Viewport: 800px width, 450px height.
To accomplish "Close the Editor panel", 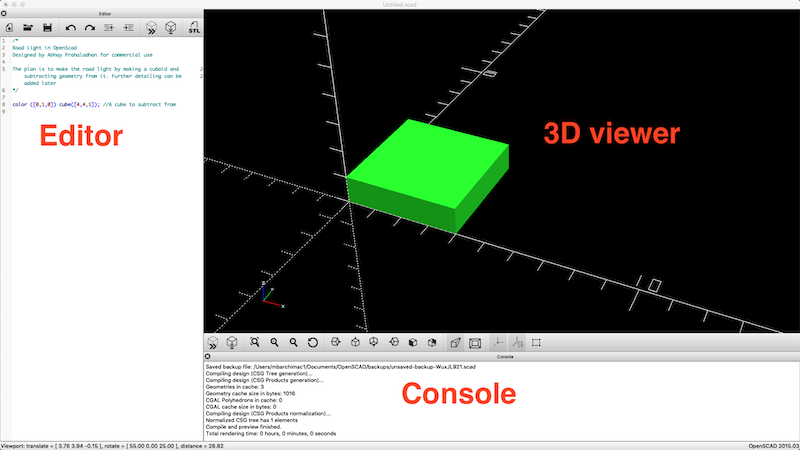I will coord(4,13).
